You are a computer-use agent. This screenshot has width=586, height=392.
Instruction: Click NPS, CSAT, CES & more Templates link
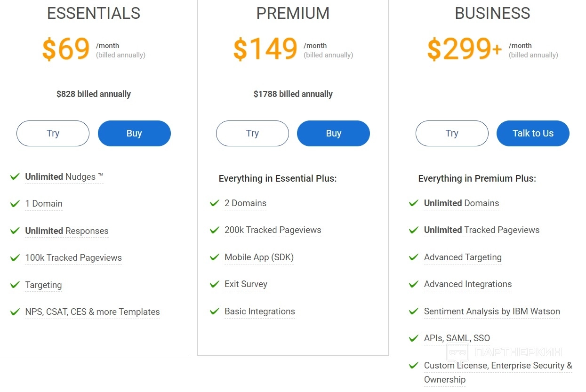click(92, 312)
